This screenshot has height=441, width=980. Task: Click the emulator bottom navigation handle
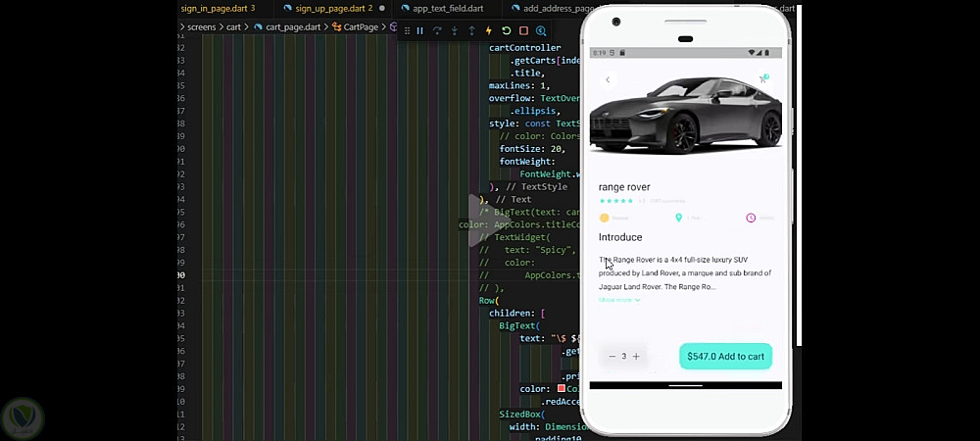(686, 385)
